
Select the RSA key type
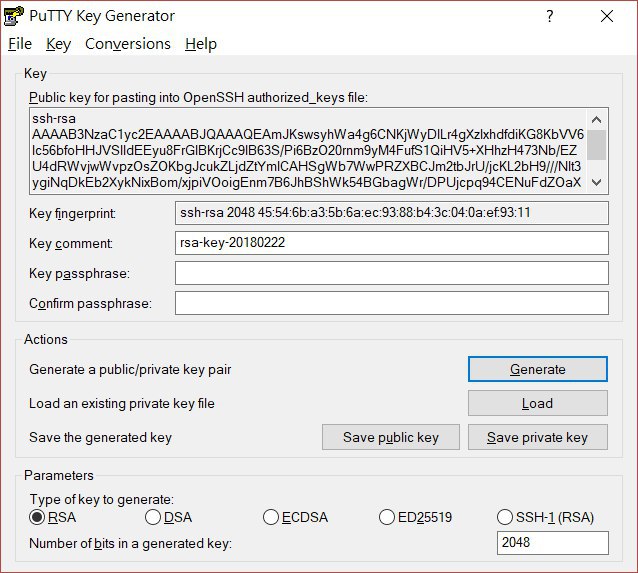pyautogui.click(x=38, y=517)
